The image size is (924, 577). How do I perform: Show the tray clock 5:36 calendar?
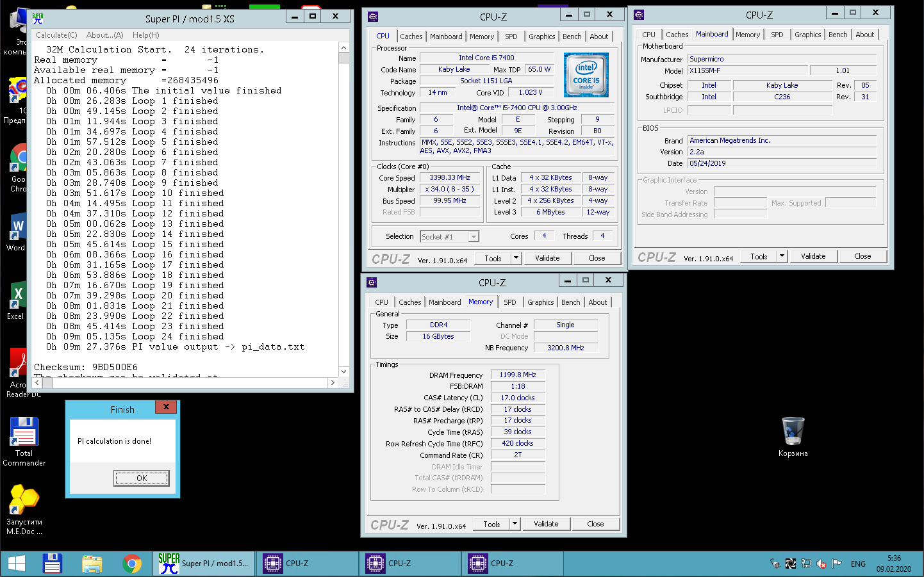click(x=894, y=564)
